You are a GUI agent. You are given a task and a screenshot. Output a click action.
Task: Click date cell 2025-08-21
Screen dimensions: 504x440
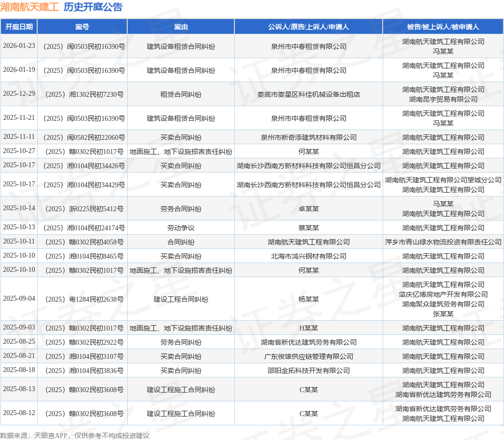(x=19, y=355)
